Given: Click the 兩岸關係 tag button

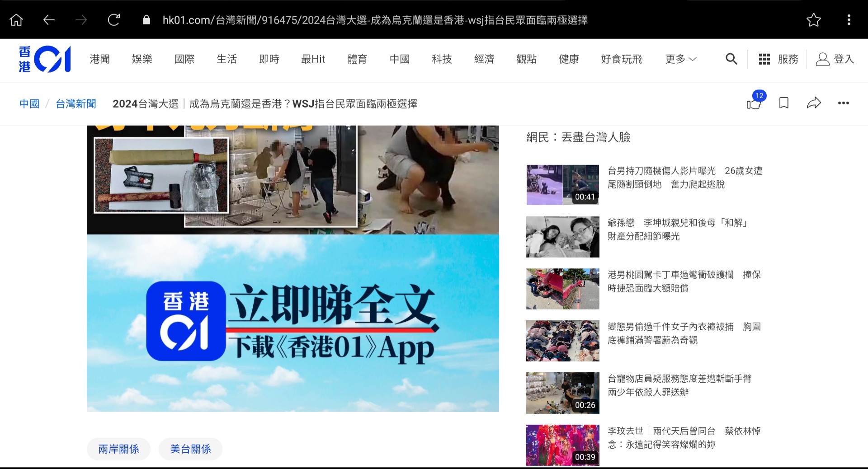Looking at the screenshot, I should coord(118,449).
